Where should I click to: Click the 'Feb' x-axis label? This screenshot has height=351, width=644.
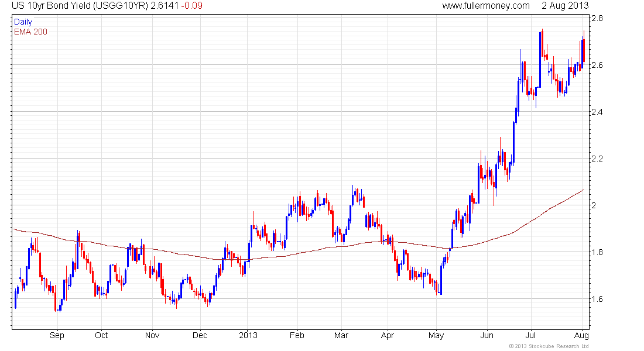click(297, 335)
